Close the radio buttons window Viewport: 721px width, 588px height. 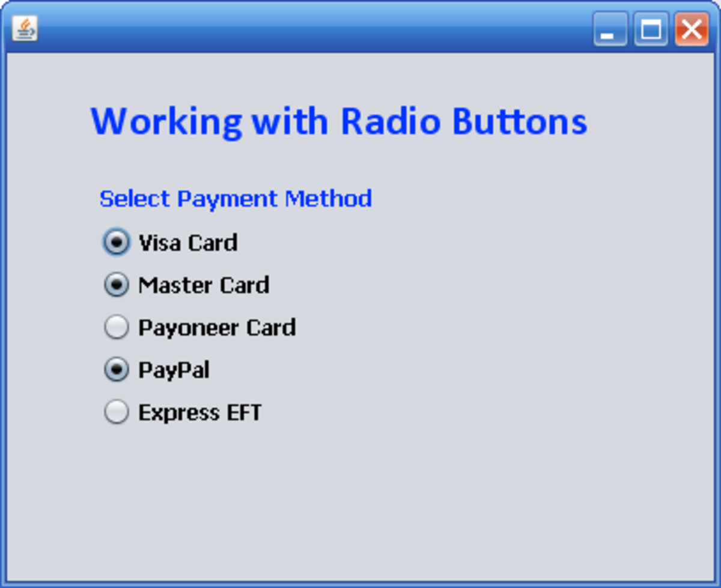691,29
